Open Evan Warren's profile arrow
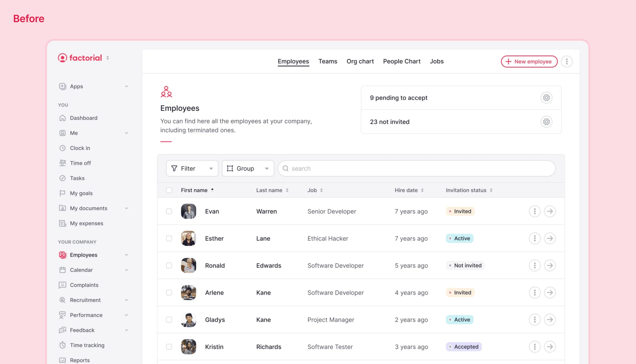 point(550,211)
